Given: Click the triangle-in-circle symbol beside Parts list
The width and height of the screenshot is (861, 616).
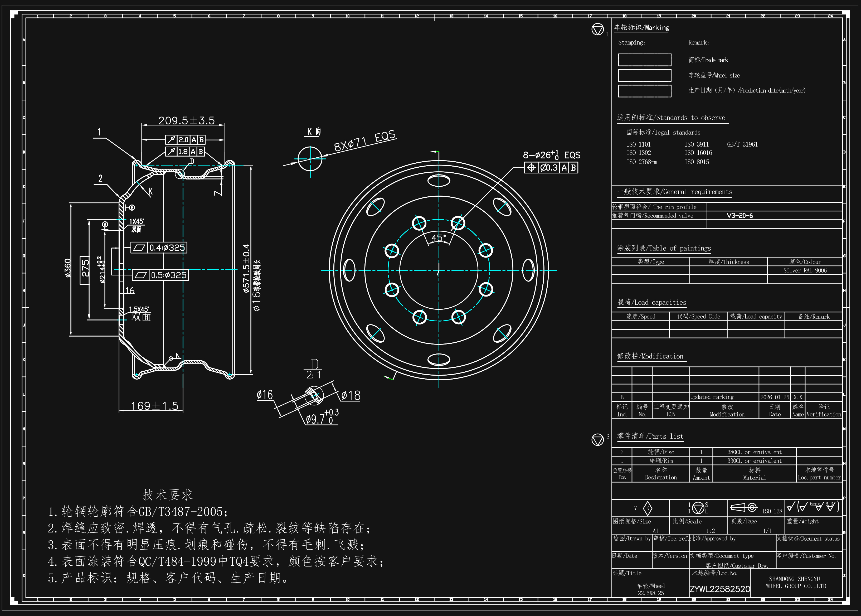Looking at the screenshot, I should (597, 440).
